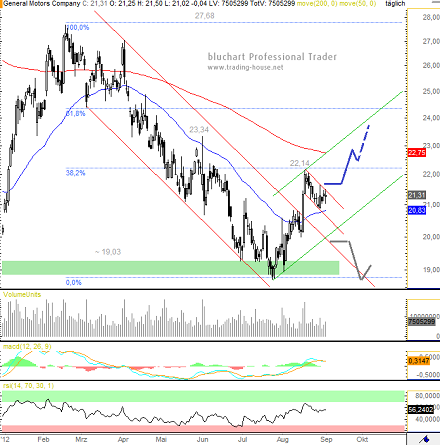This screenshot has width=440, height=445.
Task: Click the 7505299 volume value tag
Action: 421,322
